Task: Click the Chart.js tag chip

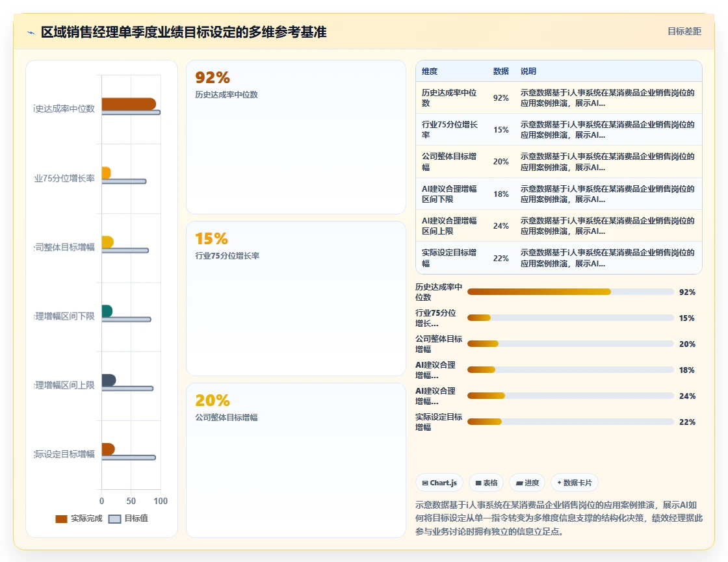Action: tap(439, 483)
